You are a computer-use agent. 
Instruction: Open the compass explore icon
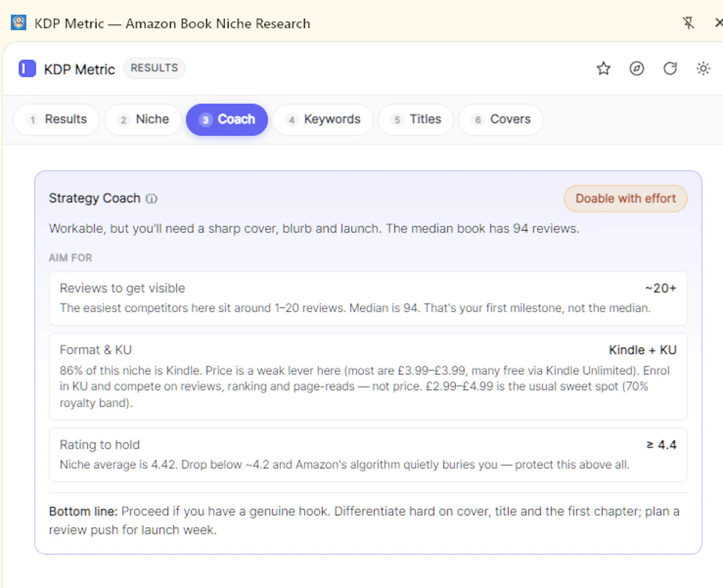[x=637, y=69]
